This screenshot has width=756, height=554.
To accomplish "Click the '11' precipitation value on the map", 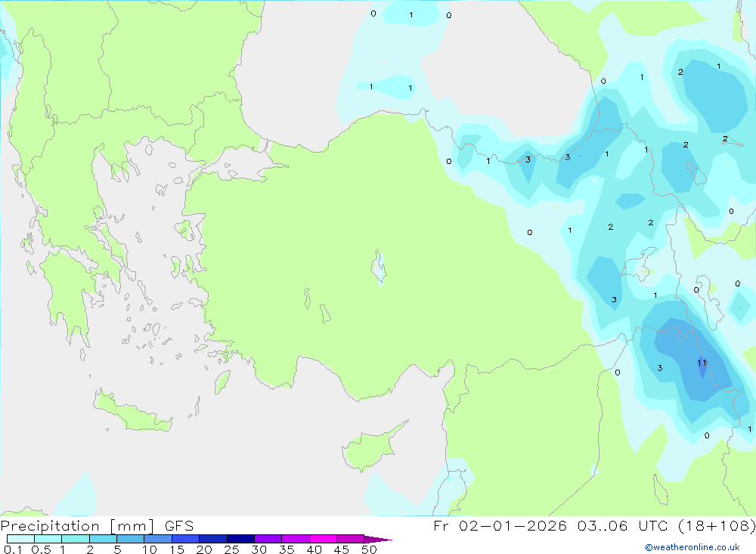I will coord(702,363).
